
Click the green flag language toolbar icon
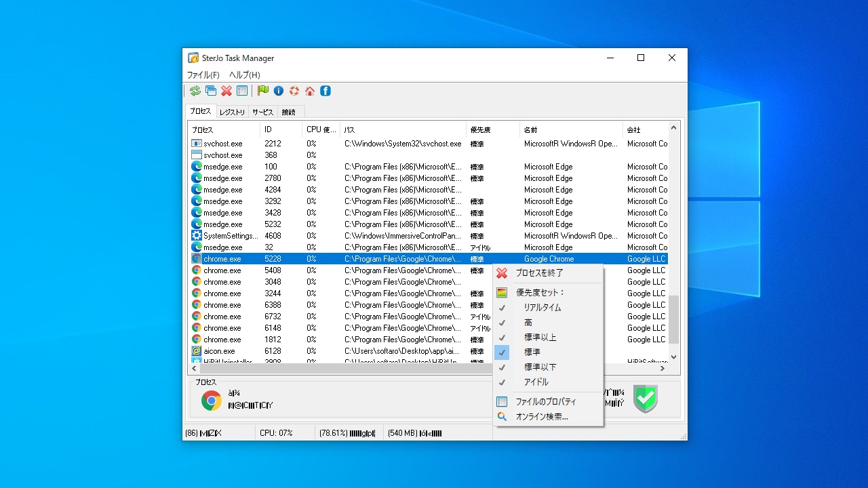pyautogui.click(x=263, y=91)
